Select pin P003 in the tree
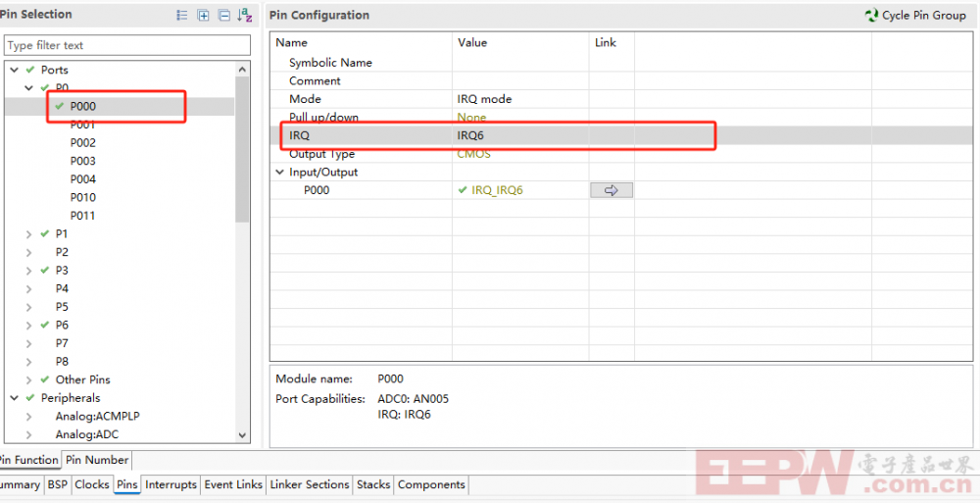 82,161
